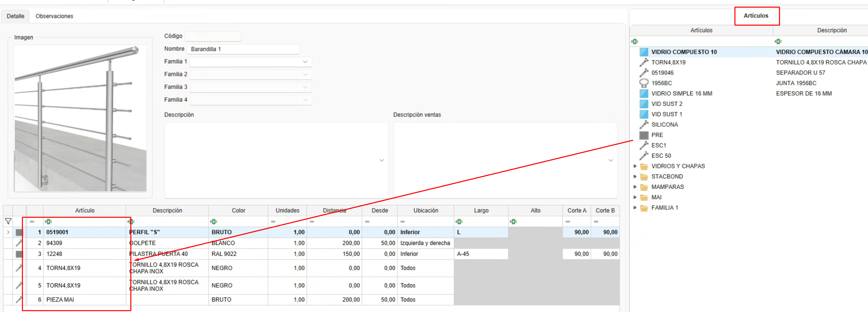Open the Artículos tab at top right
This screenshot has width=868, height=312.
(756, 16)
